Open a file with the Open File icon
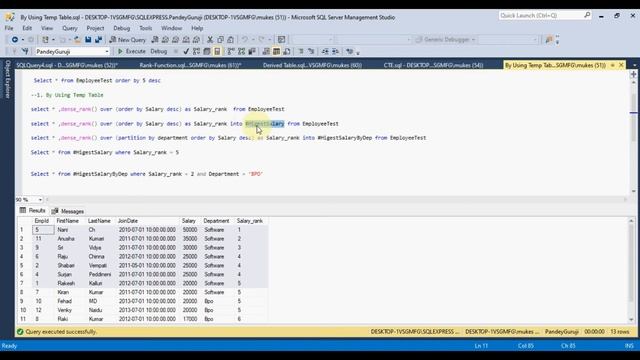This screenshot has width=640, height=360. point(77,40)
